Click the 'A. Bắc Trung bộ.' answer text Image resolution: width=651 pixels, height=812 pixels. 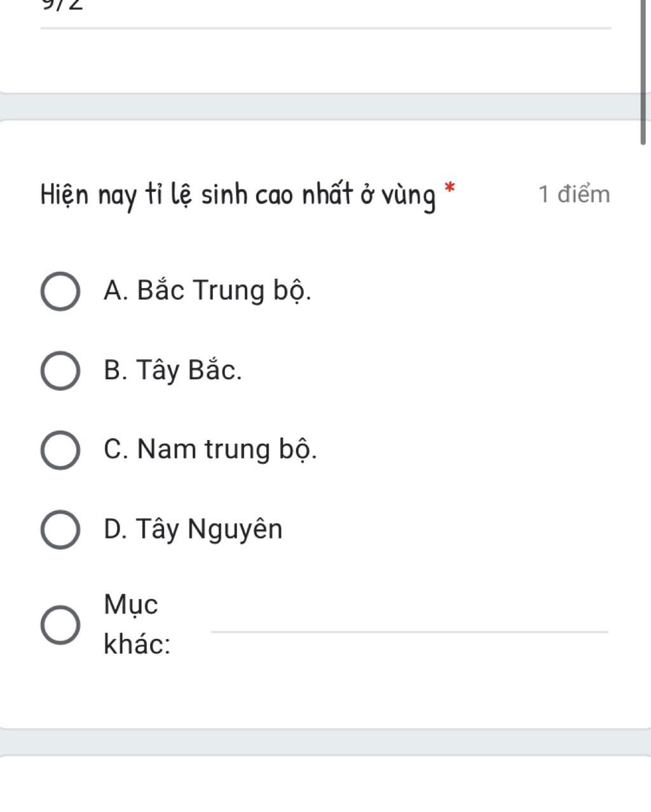pos(207,291)
